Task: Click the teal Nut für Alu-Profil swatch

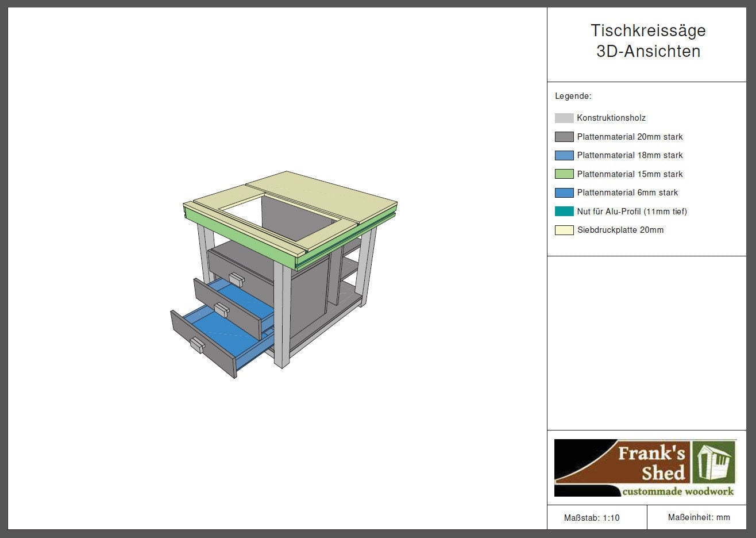Action: tap(564, 212)
